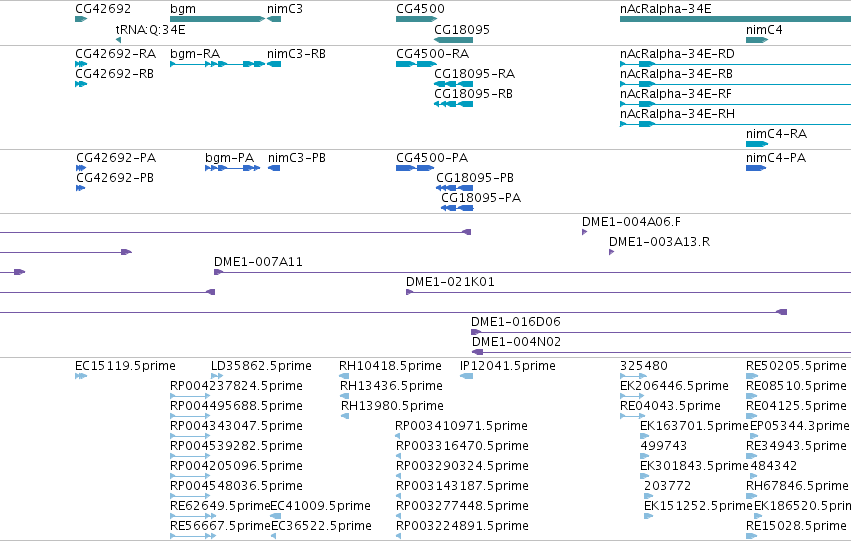Select EST EC41009.5prime

(320, 507)
